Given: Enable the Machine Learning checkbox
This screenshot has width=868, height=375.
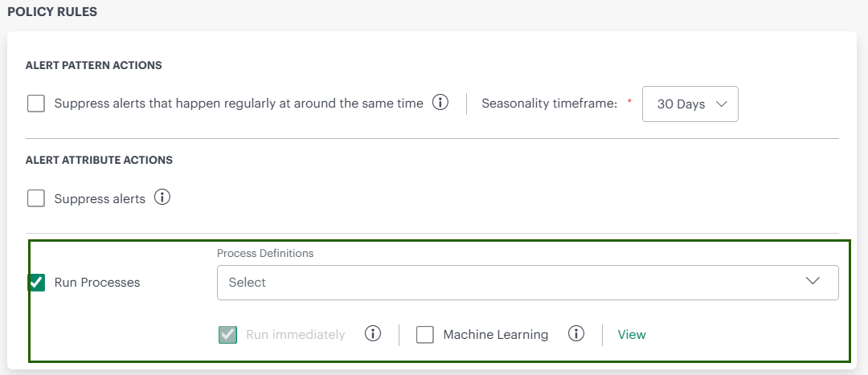Looking at the screenshot, I should 425,335.
